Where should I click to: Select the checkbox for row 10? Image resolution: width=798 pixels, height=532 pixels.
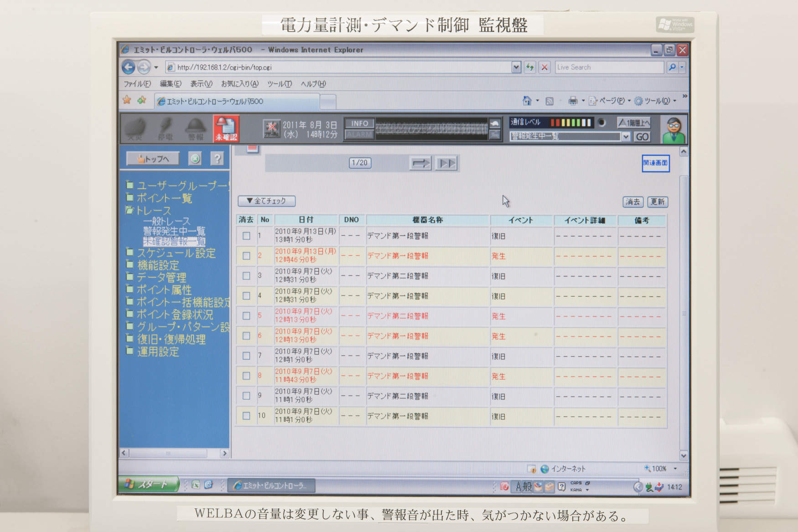(x=246, y=416)
